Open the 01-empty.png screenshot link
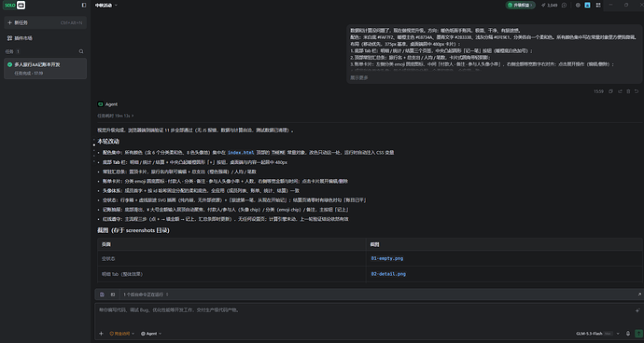 pyautogui.click(x=387, y=258)
